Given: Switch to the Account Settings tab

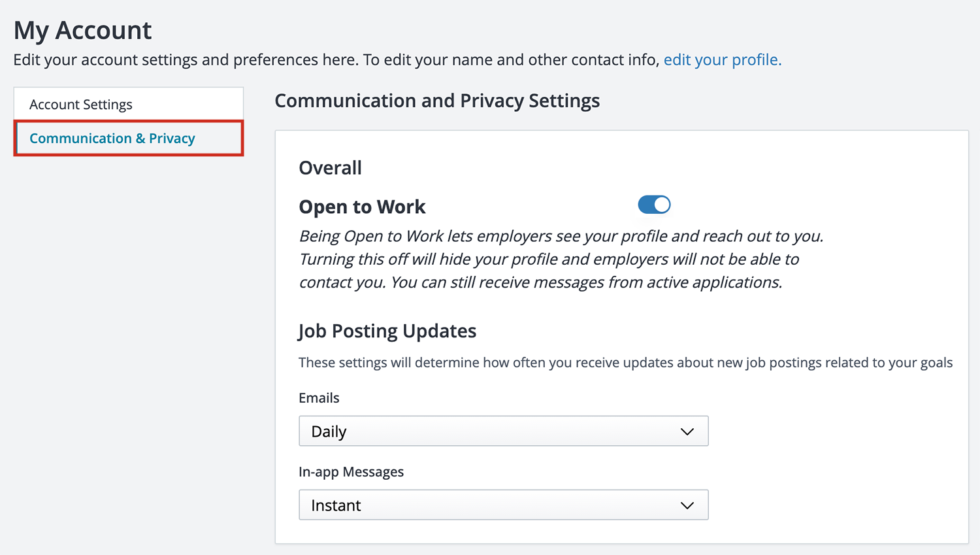Looking at the screenshot, I should 81,105.
